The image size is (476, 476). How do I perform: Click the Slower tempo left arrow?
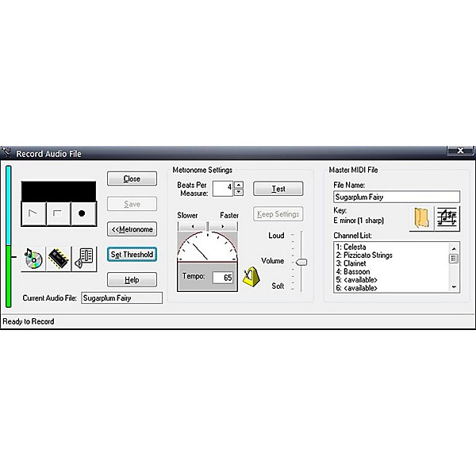(192, 226)
